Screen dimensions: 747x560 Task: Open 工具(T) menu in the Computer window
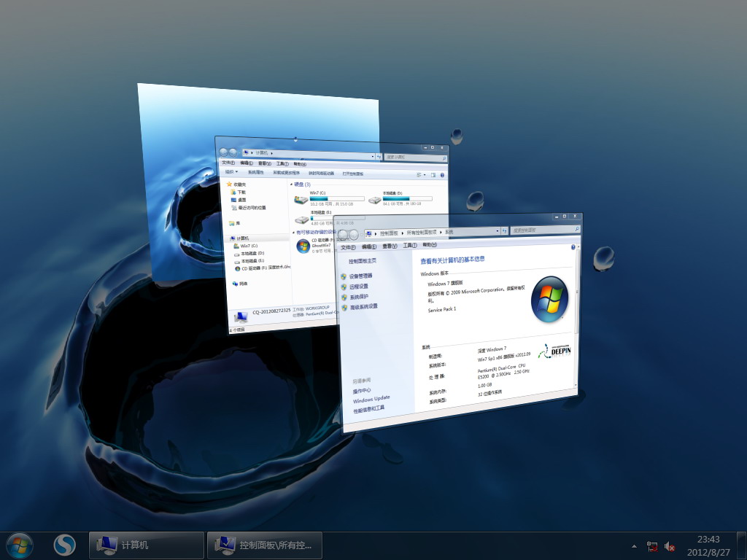click(x=282, y=164)
